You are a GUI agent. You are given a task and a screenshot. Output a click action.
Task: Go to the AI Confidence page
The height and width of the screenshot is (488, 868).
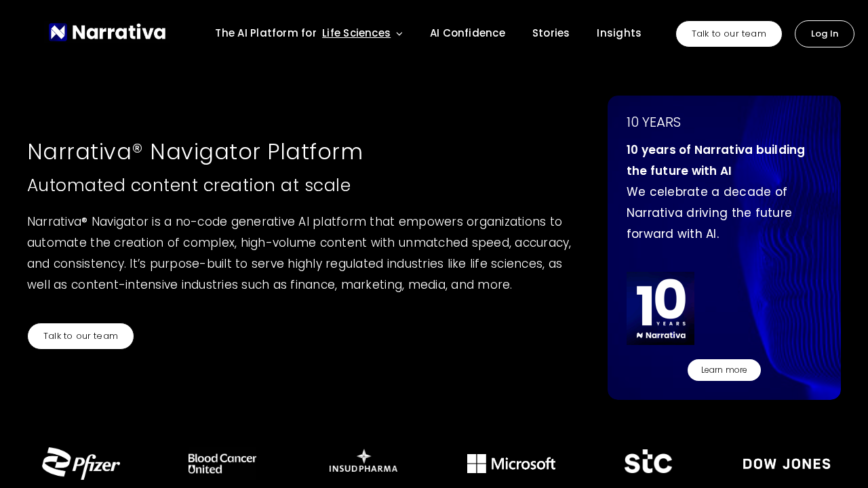tap(467, 33)
